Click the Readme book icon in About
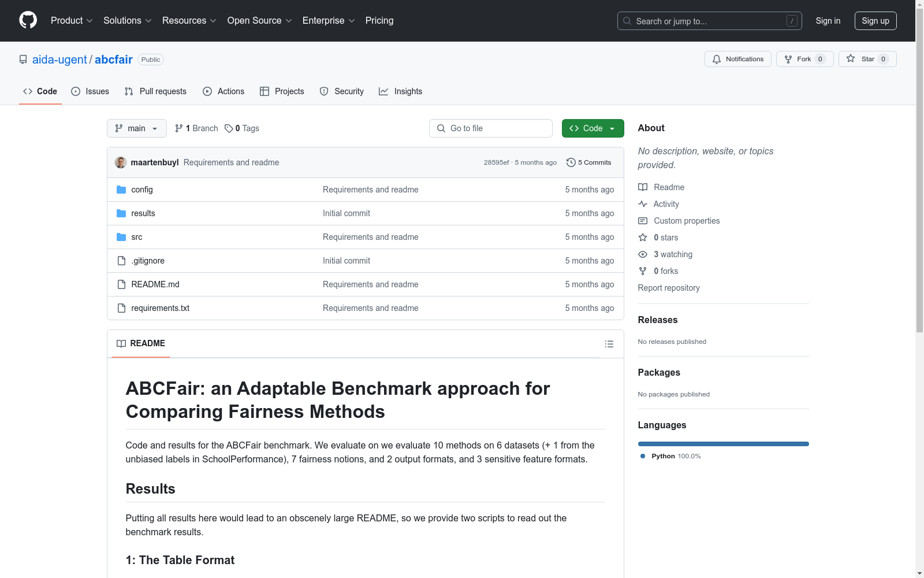Viewport: 924px width, 578px height. (643, 187)
